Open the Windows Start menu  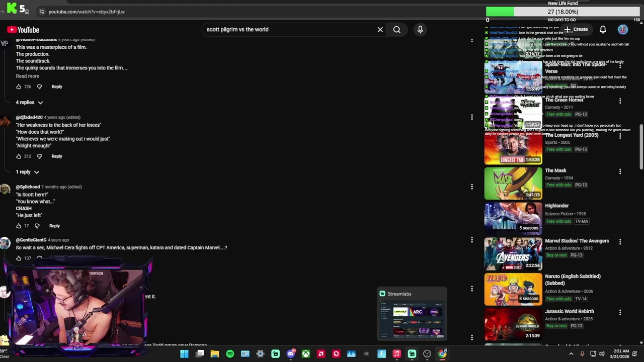[184, 354]
